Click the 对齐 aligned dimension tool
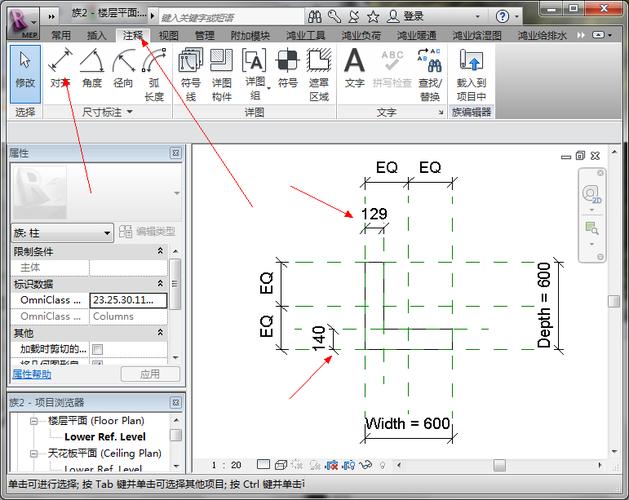The width and height of the screenshot is (629, 500). 58,70
